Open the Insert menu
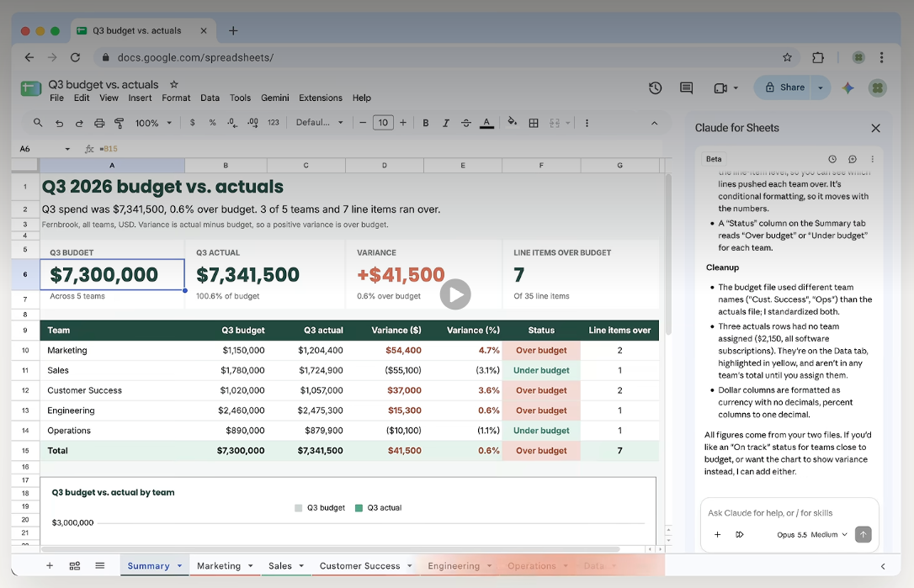Image resolution: width=914 pixels, height=588 pixels. [x=140, y=98]
